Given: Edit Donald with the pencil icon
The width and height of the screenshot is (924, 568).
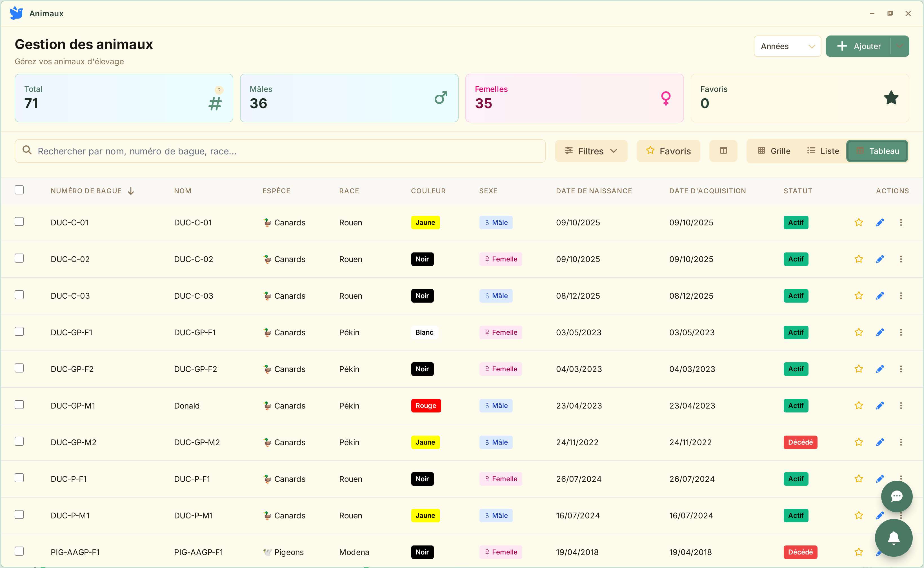Looking at the screenshot, I should click(x=880, y=406).
